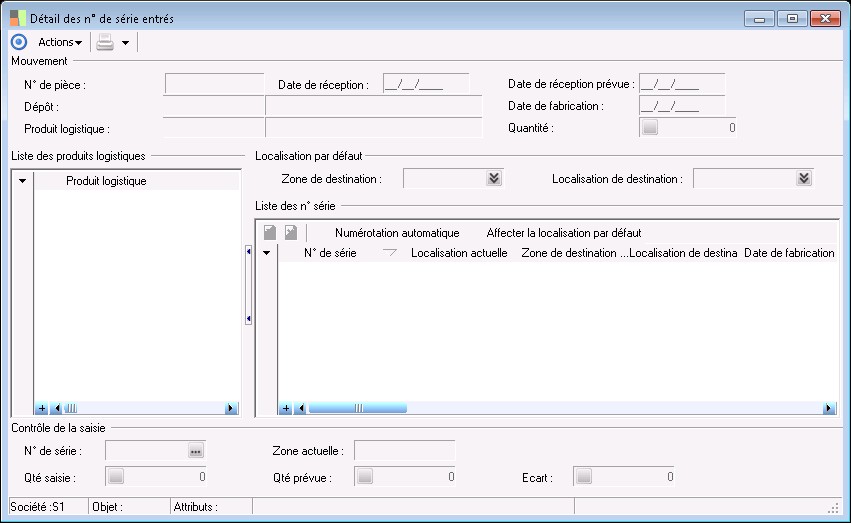Click left scroll arrow of product list
This screenshot has width=851, height=523.
coord(56,408)
